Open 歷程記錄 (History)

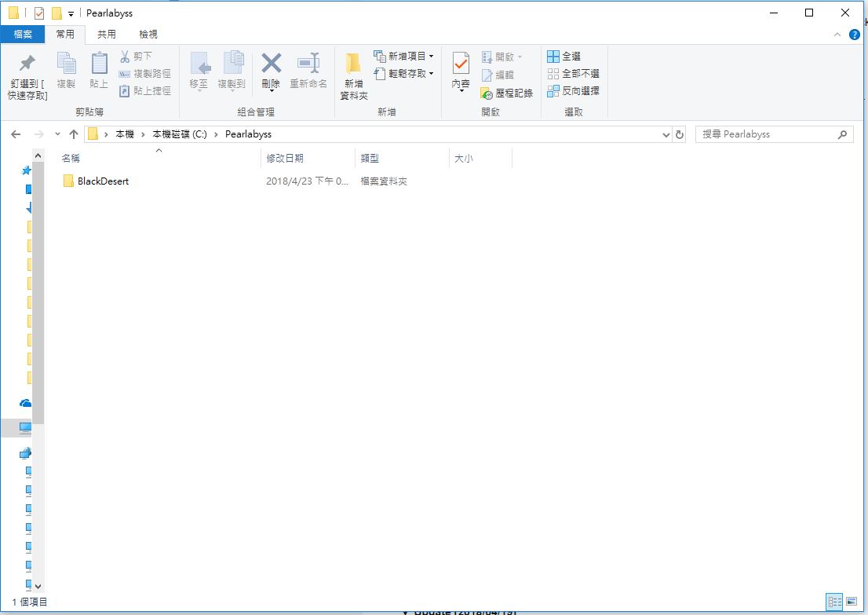point(506,93)
